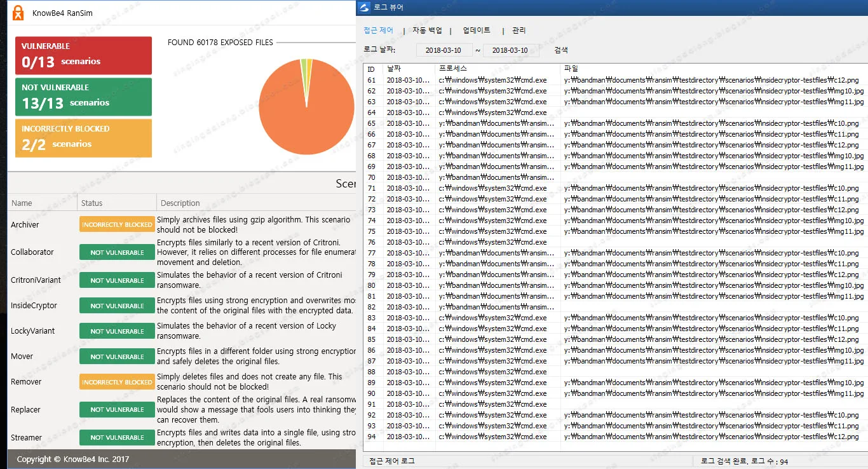
Task: Open the 접근 제어 tab
Action: coord(379,31)
